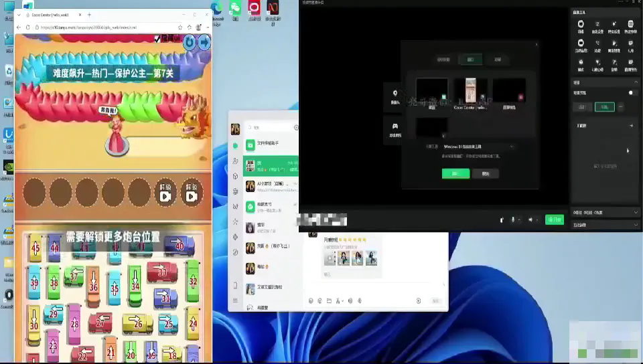Close the source selection dialog
The image size is (643, 364).
point(537,45)
